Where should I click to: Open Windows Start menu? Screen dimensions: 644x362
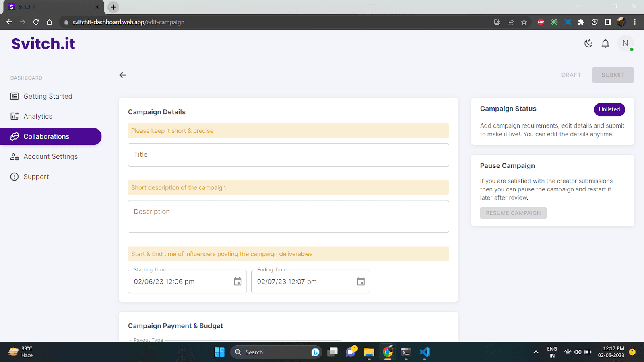pyautogui.click(x=219, y=352)
